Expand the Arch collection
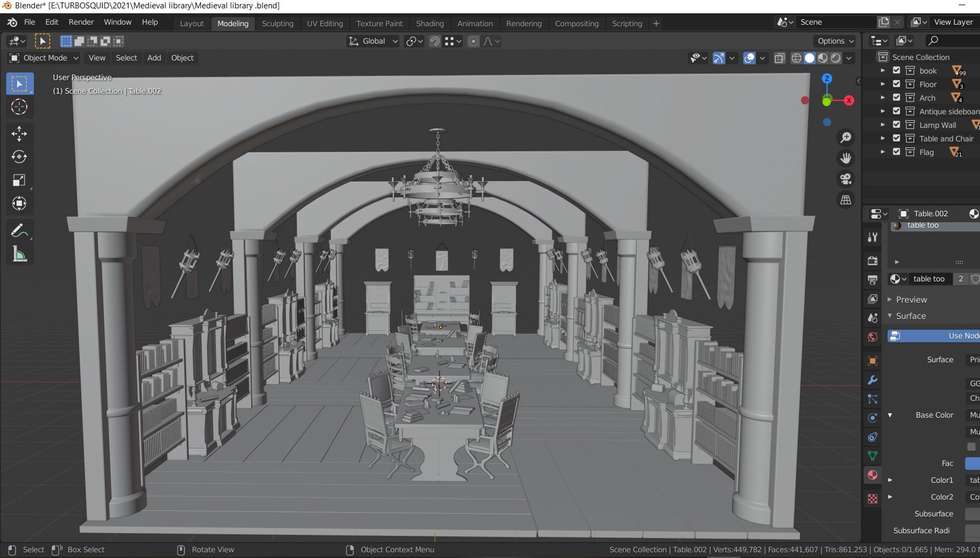Screen dimensions: 980x558 (x=883, y=97)
